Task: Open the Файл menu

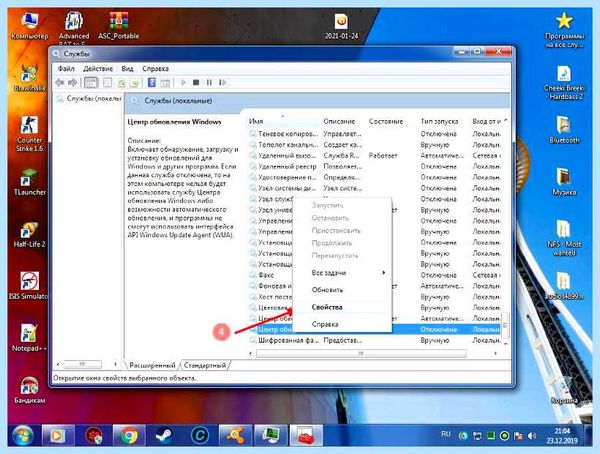Action: 66,69
